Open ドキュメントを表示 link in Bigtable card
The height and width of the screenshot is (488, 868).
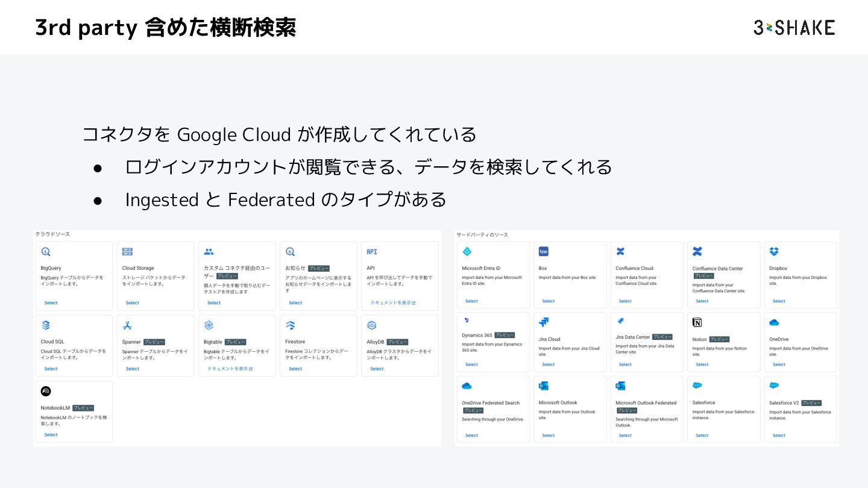[x=230, y=369]
